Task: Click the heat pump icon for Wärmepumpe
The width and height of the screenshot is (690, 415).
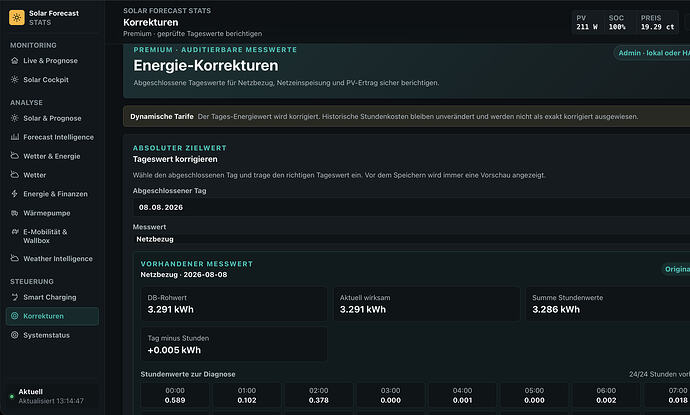Action: tap(15, 213)
